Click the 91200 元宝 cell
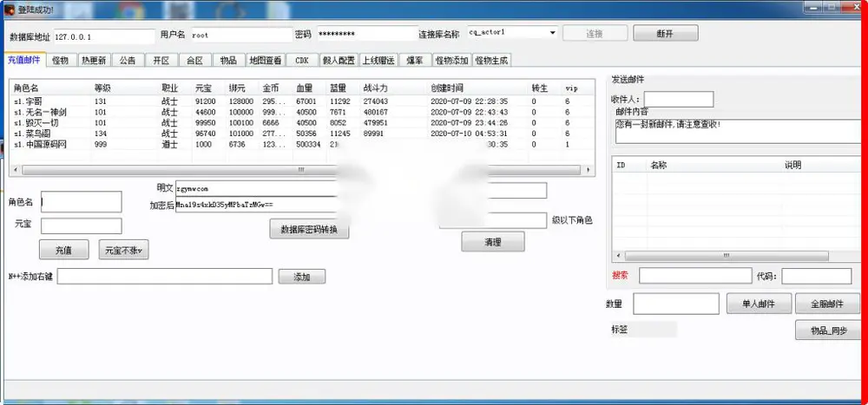Viewport: 868px width, 405px height. tap(206, 101)
